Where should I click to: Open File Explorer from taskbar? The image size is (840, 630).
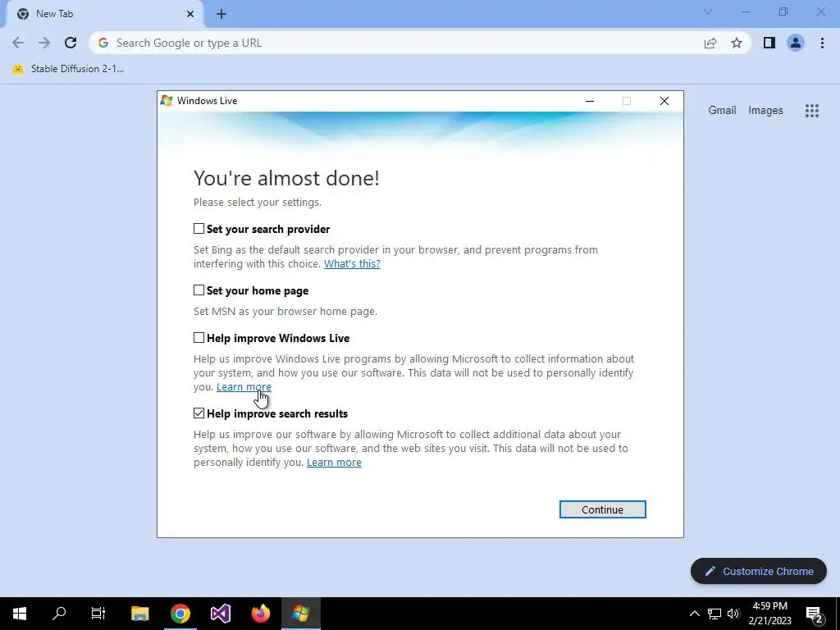point(139,614)
